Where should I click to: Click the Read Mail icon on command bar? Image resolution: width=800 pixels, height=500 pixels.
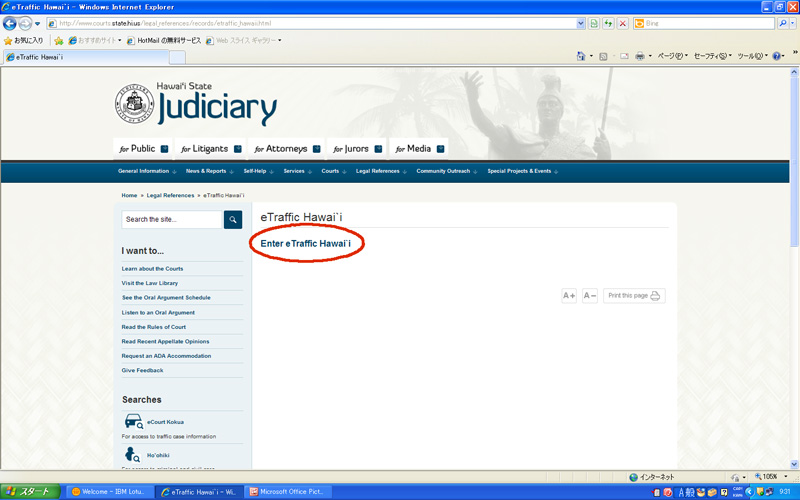(x=624, y=56)
